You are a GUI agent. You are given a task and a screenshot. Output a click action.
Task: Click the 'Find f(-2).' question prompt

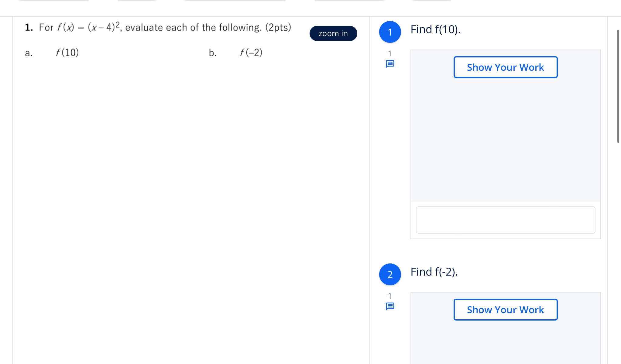pos(434,272)
